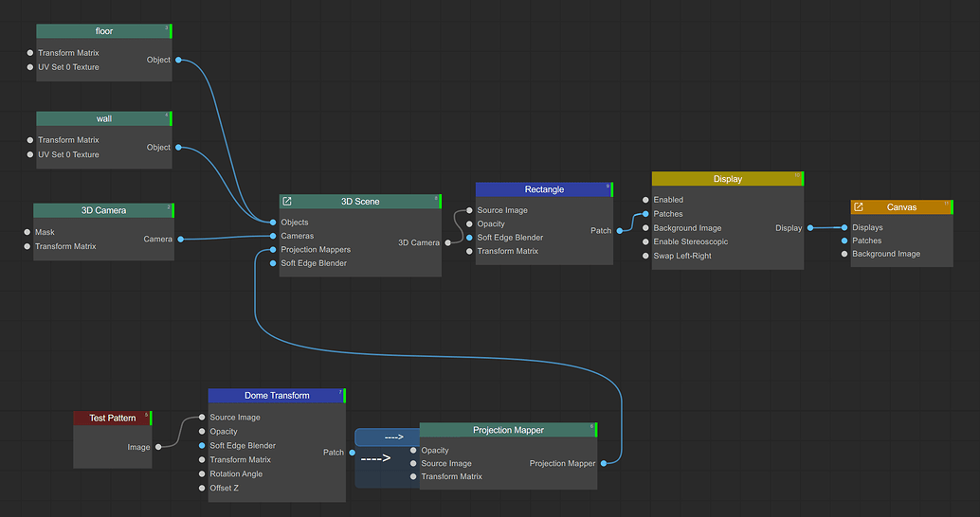Click Rectangle's Transform Matrix port
Viewport: 980px width, 517px height.
click(469, 251)
